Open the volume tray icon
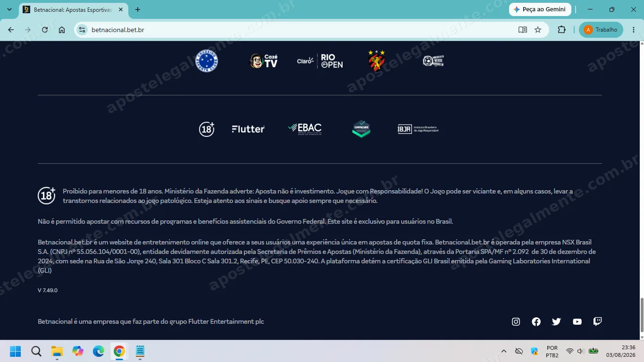Screen dimensions: 644x362 580,351
